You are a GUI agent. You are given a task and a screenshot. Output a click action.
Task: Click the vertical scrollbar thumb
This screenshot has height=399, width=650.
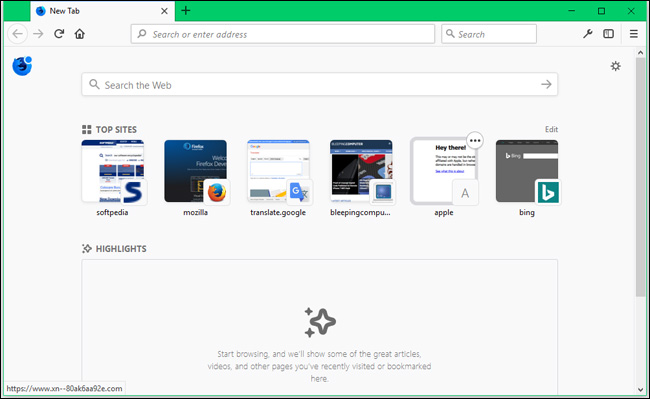click(641, 177)
